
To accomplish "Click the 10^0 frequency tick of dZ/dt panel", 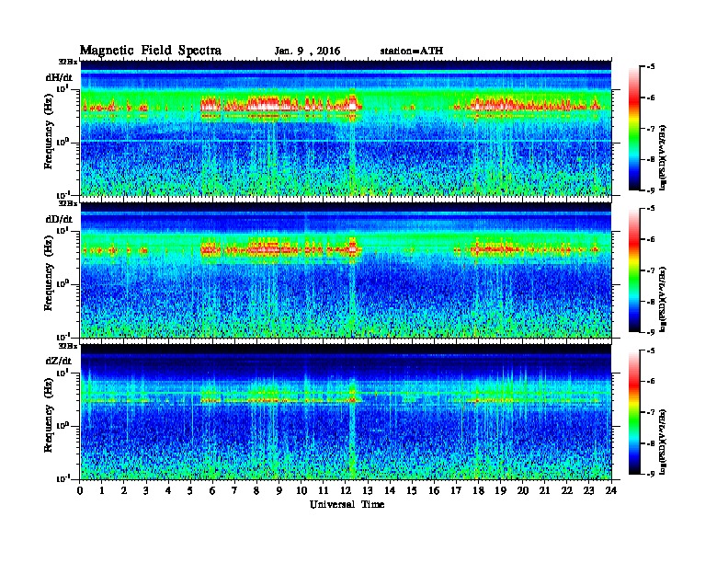I will pos(64,425).
